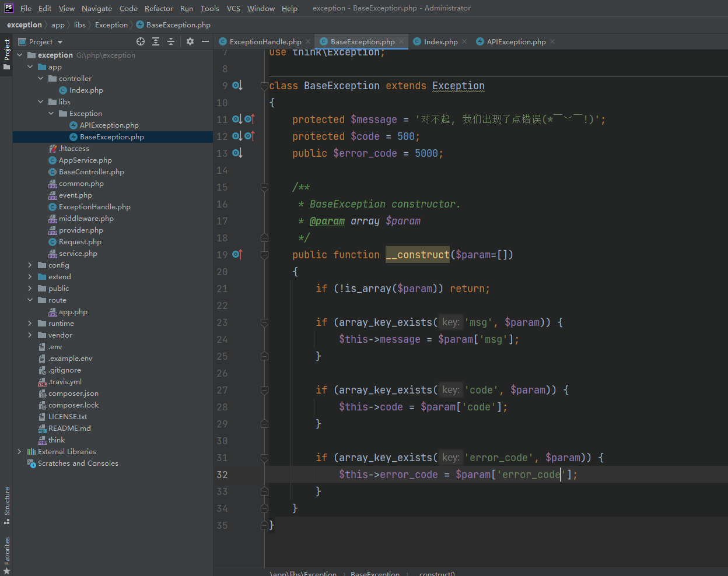The height and width of the screenshot is (576, 728).
Task: Click override gutter icon on line 13
Action: (237, 153)
